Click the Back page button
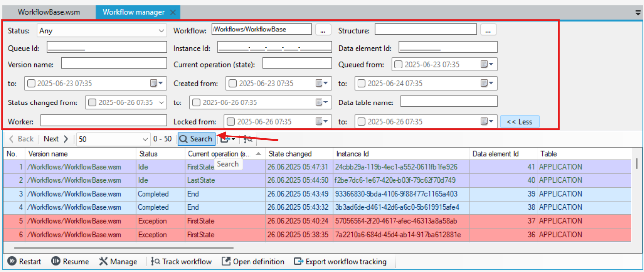Screen dimensions: 644x272 pos(21,139)
